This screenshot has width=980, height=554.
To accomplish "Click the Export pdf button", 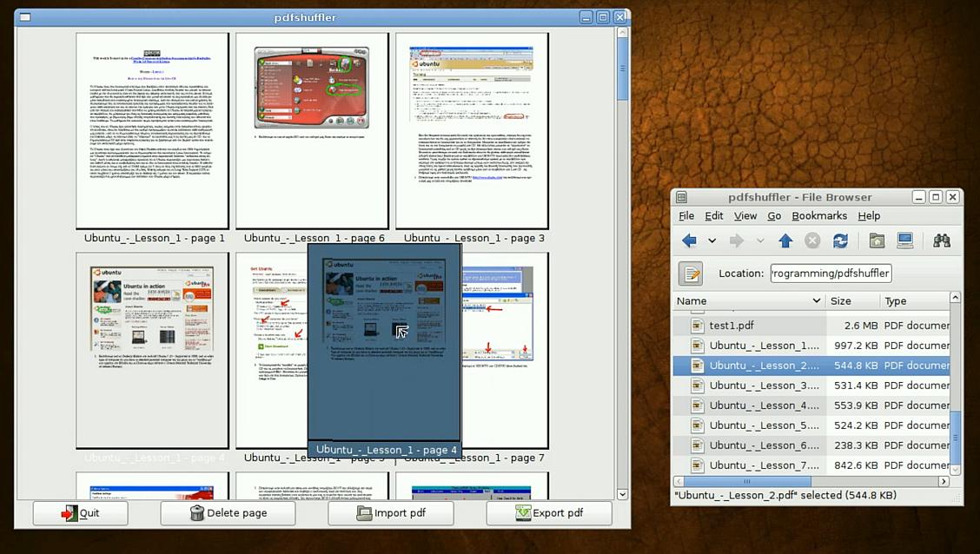I will click(x=549, y=513).
